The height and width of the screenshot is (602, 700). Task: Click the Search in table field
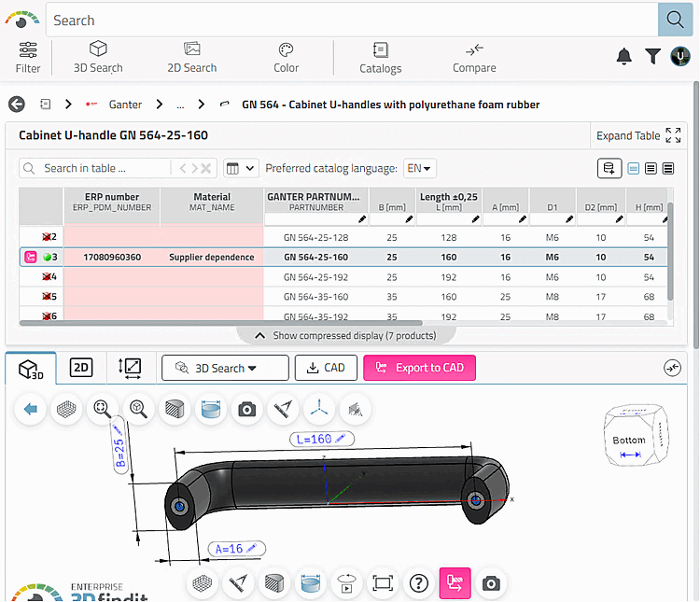(x=93, y=169)
